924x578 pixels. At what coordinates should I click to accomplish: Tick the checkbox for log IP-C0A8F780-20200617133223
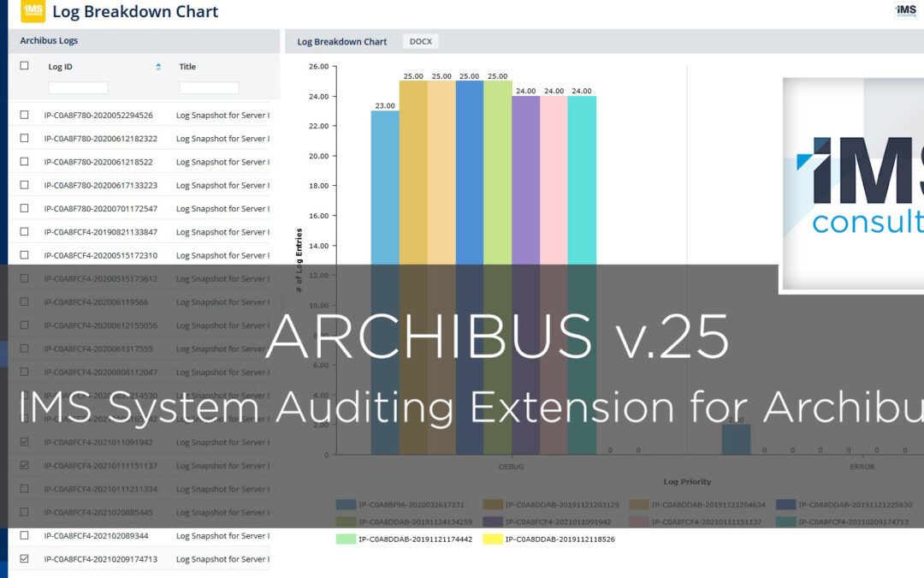[x=24, y=185]
